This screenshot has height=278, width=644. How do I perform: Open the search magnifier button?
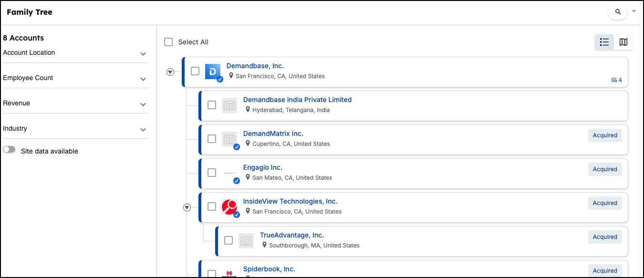(x=618, y=12)
